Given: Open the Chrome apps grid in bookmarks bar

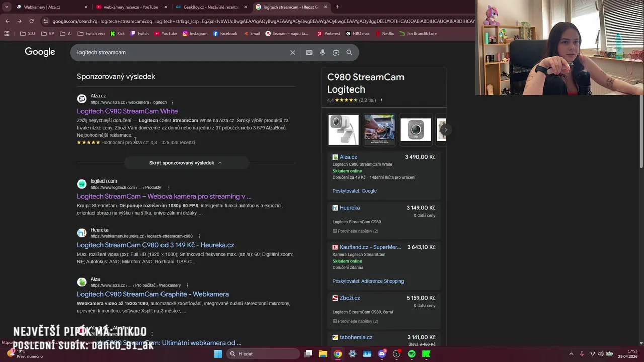Looking at the screenshot, I should click(7, 34).
